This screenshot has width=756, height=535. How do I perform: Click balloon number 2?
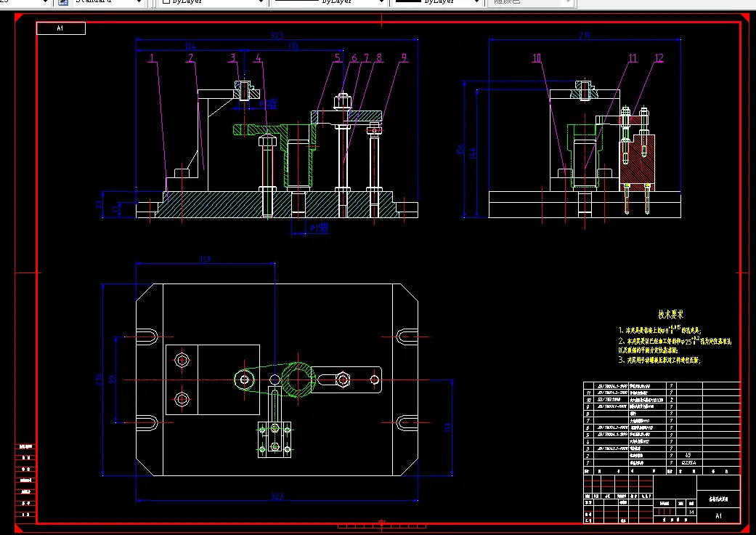191,58
